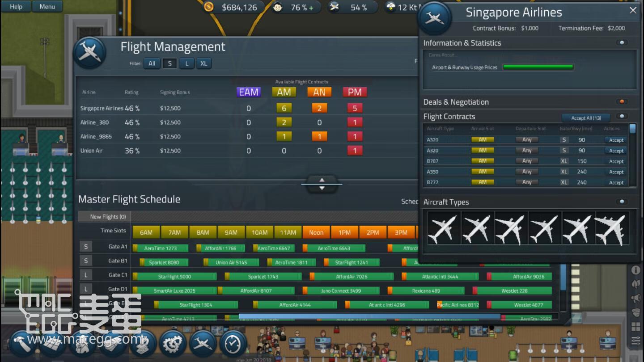The image size is (644, 362).
Task: Select the All size filter
Action: click(152, 63)
